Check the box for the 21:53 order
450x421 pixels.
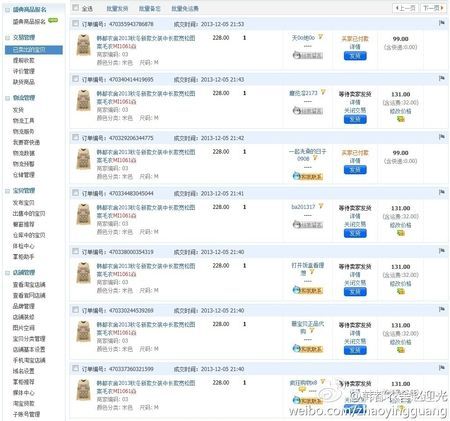click(x=76, y=23)
